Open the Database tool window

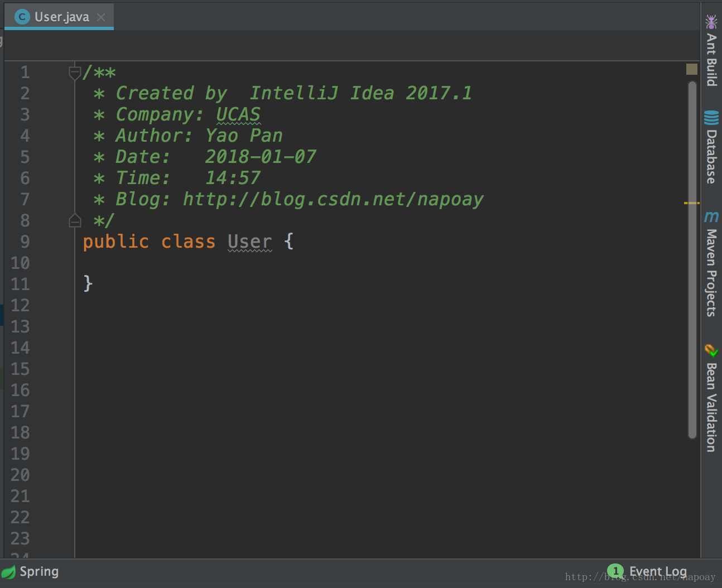tap(711, 147)
